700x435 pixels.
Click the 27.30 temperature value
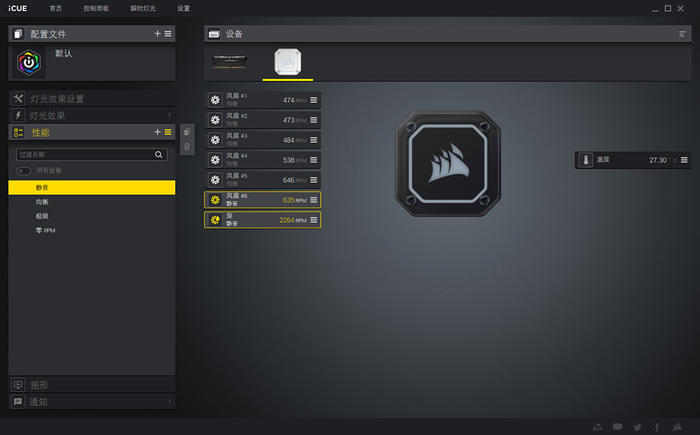coord(658,160)
